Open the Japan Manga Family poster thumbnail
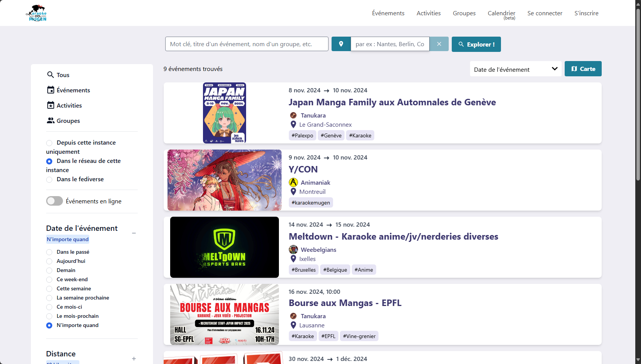 [x=224, y=113]
